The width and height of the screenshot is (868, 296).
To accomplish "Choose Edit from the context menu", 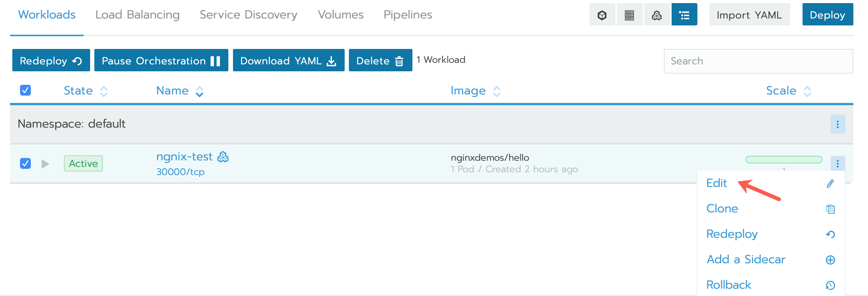I will (716, 183).
